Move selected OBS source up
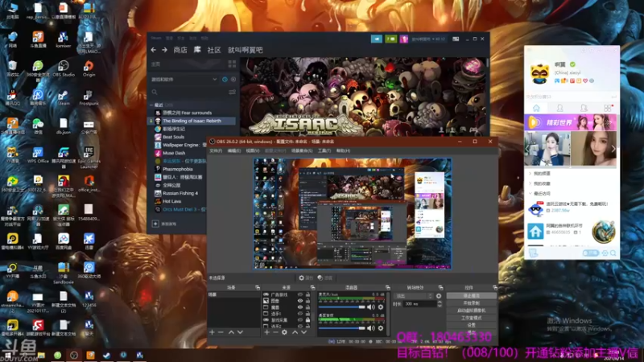 coord(295,332)
